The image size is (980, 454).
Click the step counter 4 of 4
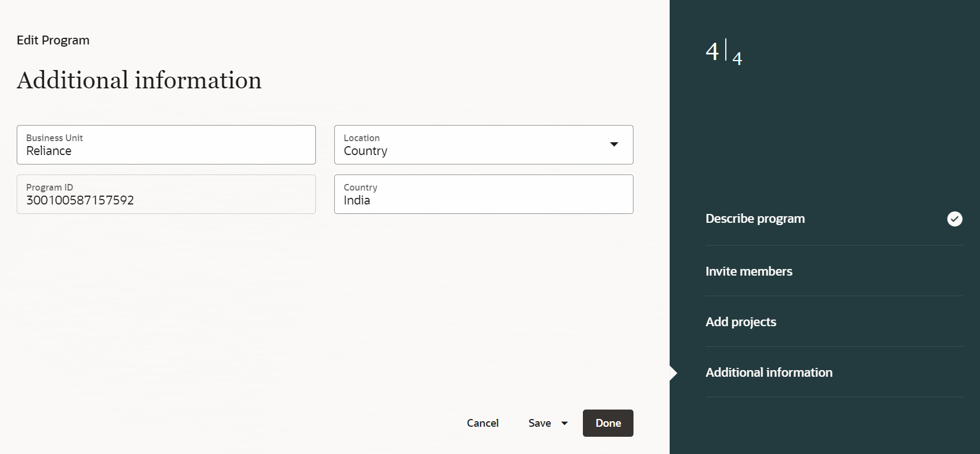coord(724,53)
